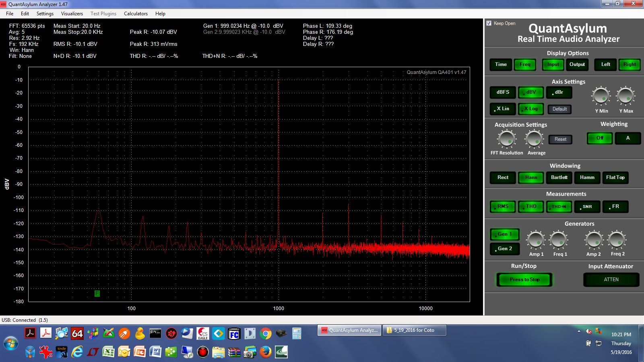Click the 'USB: Connected (1.5)' status text
This screenshot has height=362, width=644.
(25, 320)
